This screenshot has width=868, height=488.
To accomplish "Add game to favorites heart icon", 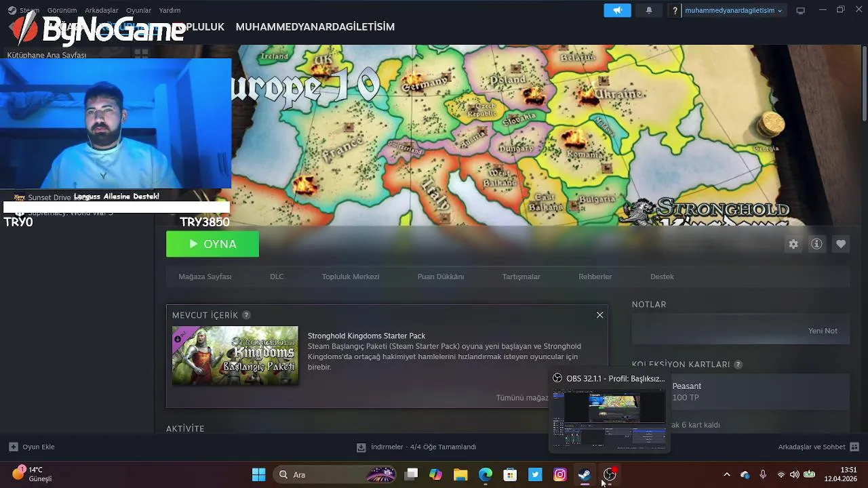I will click(841, 244).
